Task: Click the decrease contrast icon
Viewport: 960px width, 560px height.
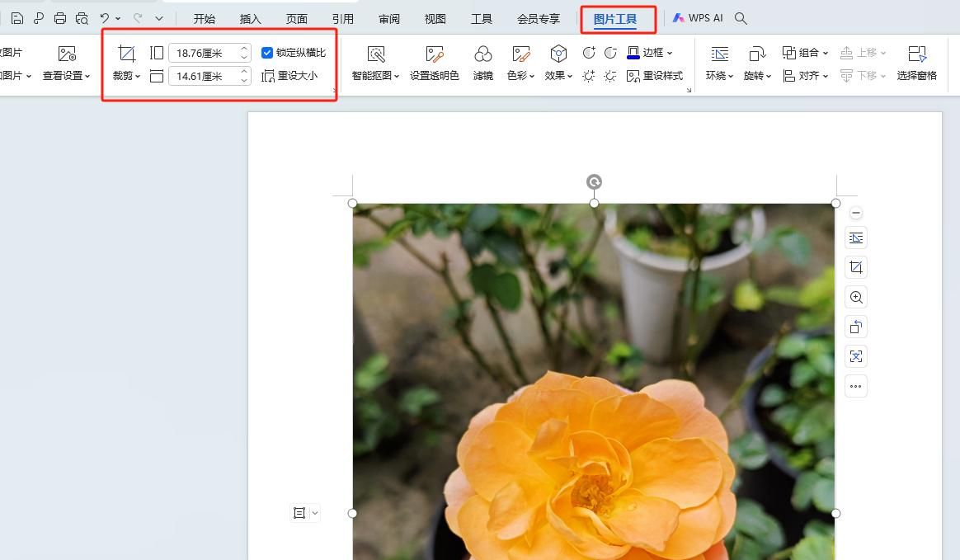Action: [610, 53]
